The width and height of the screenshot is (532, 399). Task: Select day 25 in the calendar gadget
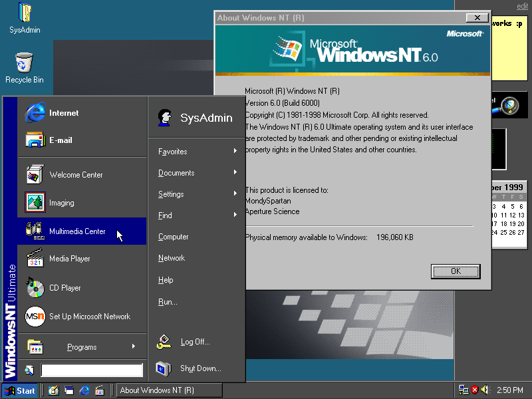coord(503,232)
